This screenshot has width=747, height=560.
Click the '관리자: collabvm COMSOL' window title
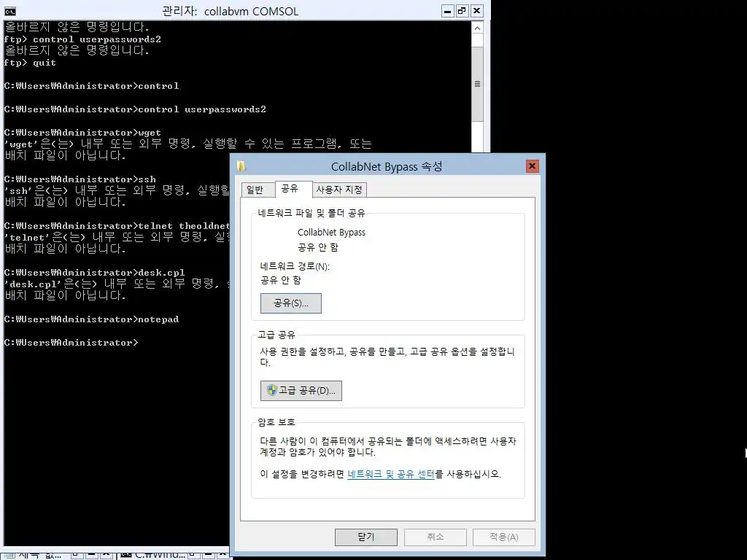pyautogui.click(x=230, y=12)
